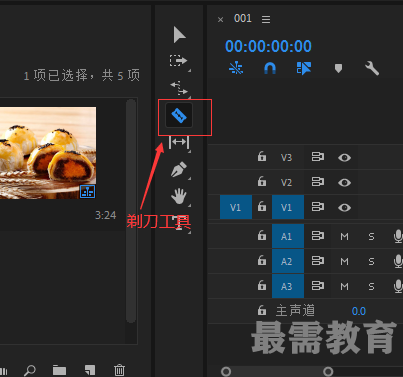Screen dimensions: 403x377
Task: Solo audio track A3
Action: [x=371, y=287]
